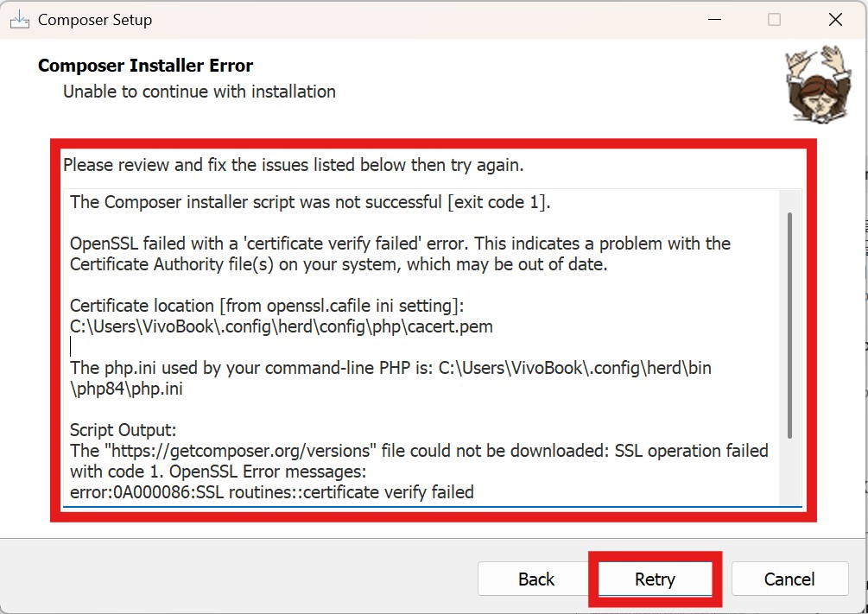Click "Unable to continue with installation" subtitle
The width and height of the screenshot is (868, 614).
click(199, 91)
